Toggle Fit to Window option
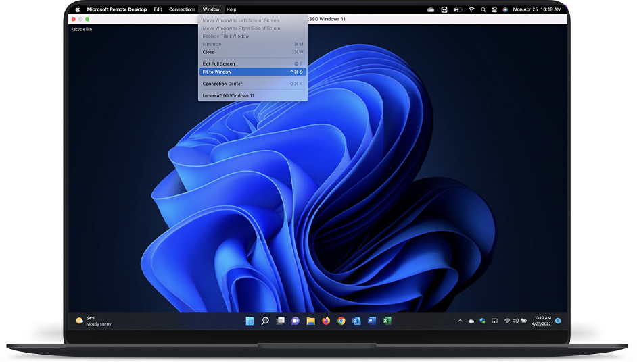 point(217,72)
